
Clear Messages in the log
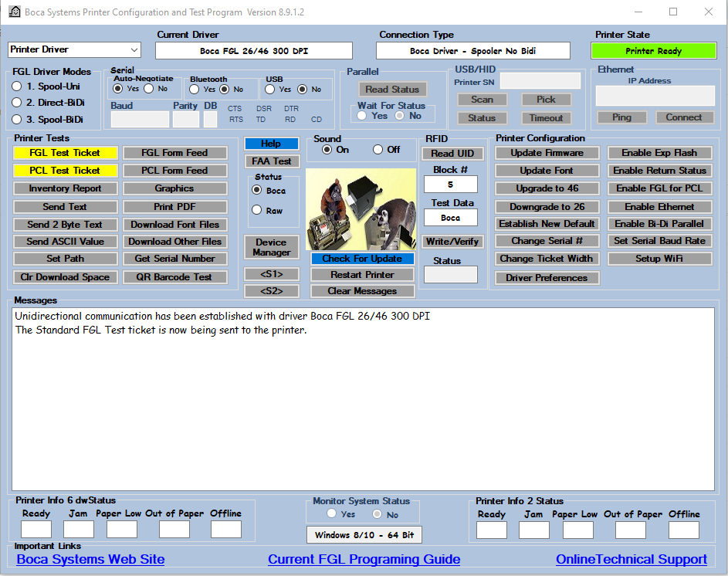pos(362,291)
